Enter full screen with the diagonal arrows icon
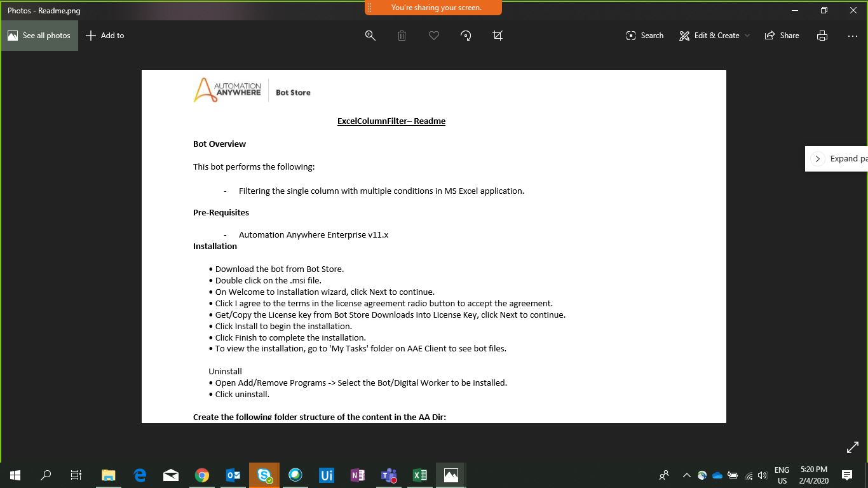The image size is (868, 488). (853, 448)
